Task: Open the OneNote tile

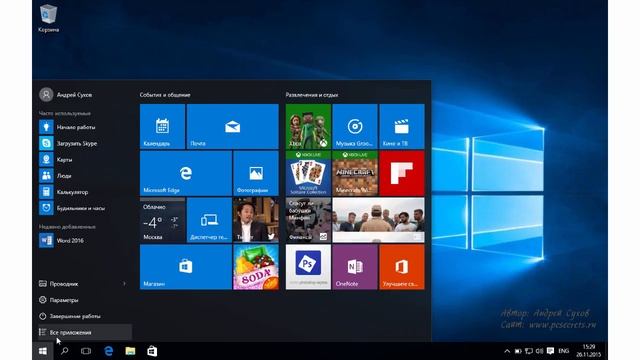Action: tap(355, 267)
